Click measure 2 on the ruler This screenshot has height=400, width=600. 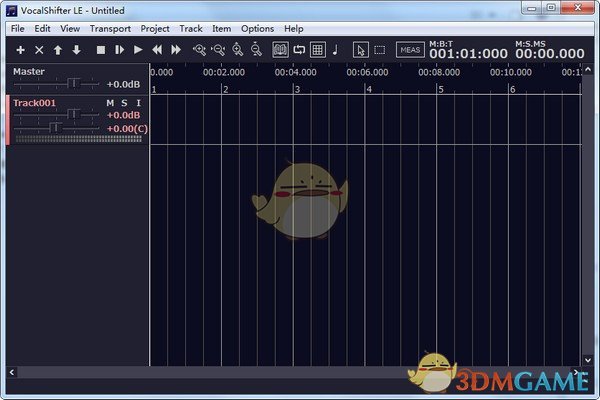tap(225, 90)
